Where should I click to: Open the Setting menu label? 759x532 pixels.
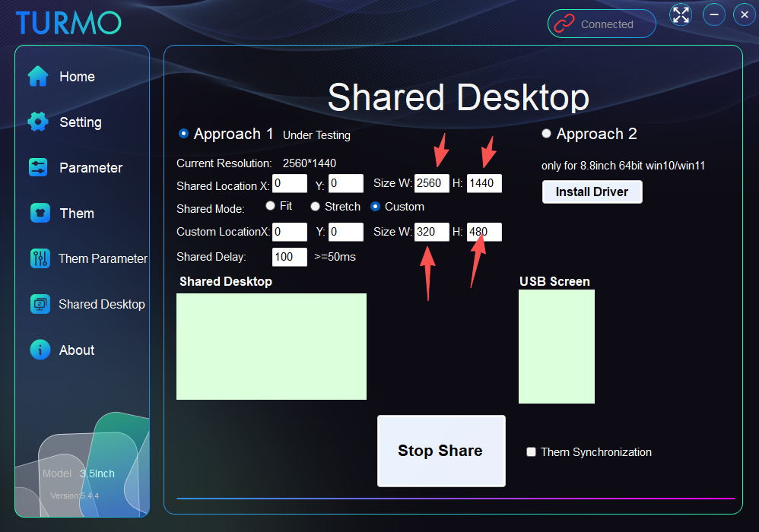coord(81,122)
